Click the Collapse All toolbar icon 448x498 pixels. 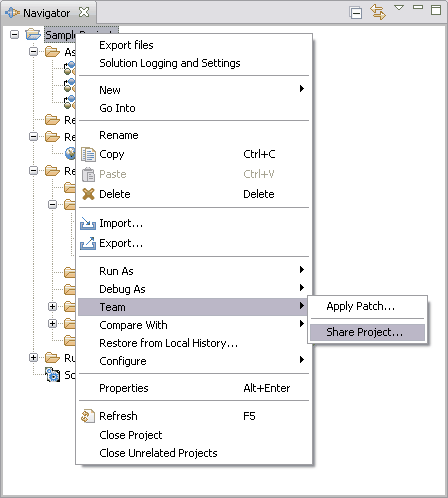pyautogui.click(x=356, y=13)
